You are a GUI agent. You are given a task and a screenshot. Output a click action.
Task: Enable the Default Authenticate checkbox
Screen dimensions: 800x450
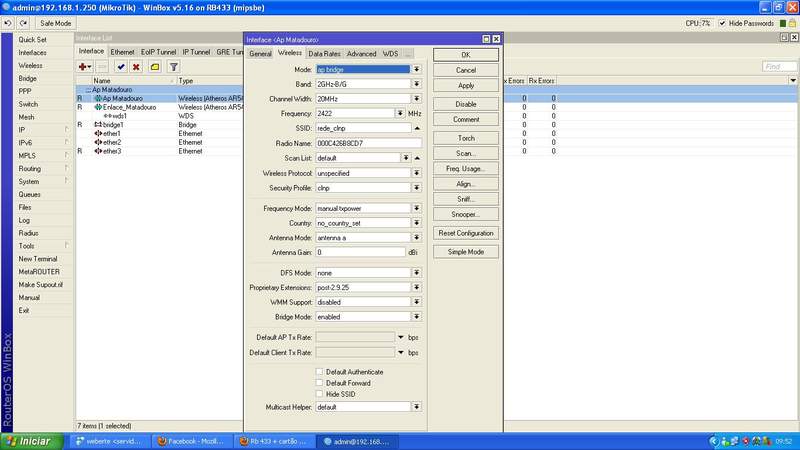[319, 372]
